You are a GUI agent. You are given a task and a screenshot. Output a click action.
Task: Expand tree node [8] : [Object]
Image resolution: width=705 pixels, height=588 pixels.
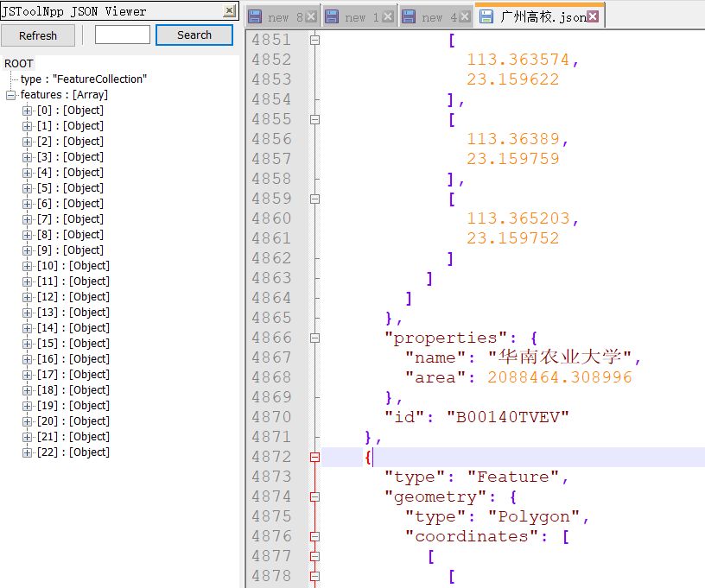[27, 235]
